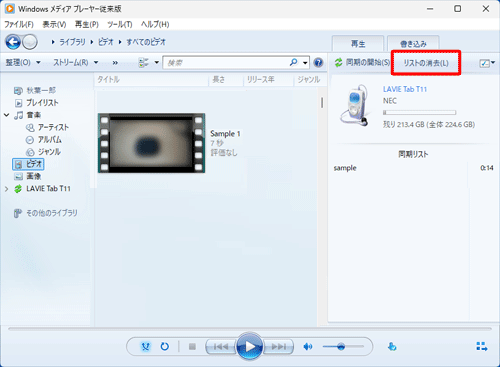Open the ストリーム(R) dropdown

(x=76, y=62)
